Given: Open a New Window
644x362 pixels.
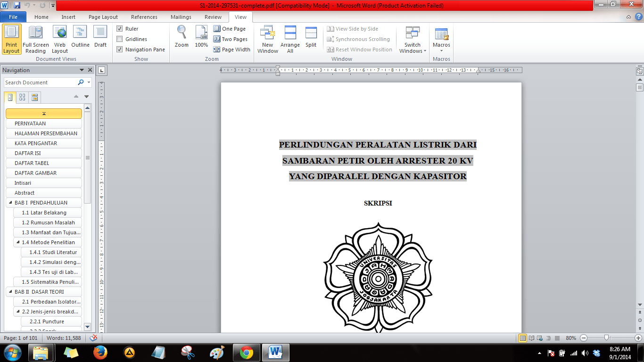Looking at the screenshot, I should tap(268, 40).
